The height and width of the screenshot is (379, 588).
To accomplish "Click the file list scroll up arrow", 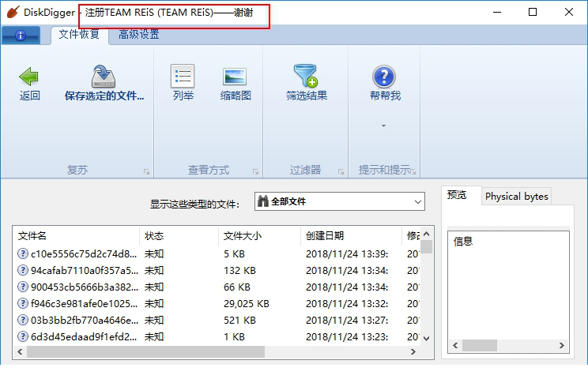I will point(426,234).
